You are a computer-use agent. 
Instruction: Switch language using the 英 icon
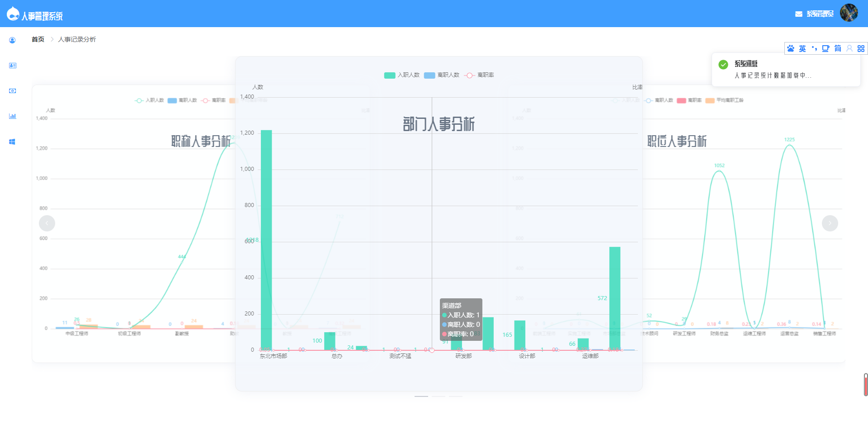tap(802, 48)
